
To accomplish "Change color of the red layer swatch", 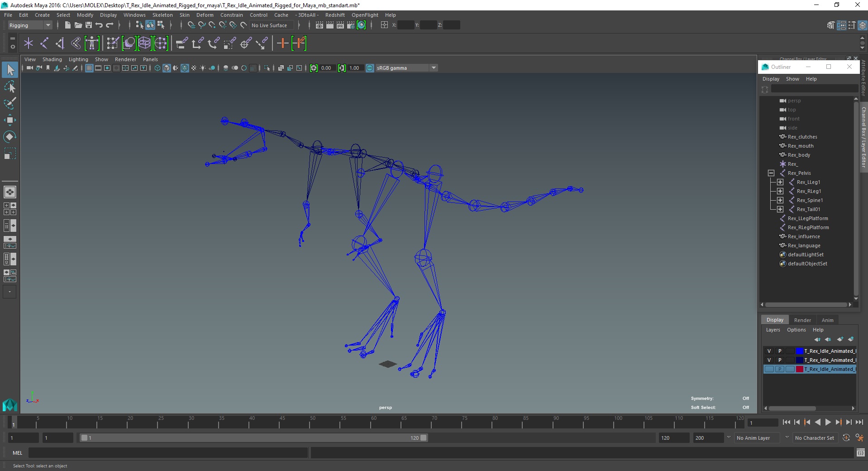I will pyautogui.click(x=799, y=369).
